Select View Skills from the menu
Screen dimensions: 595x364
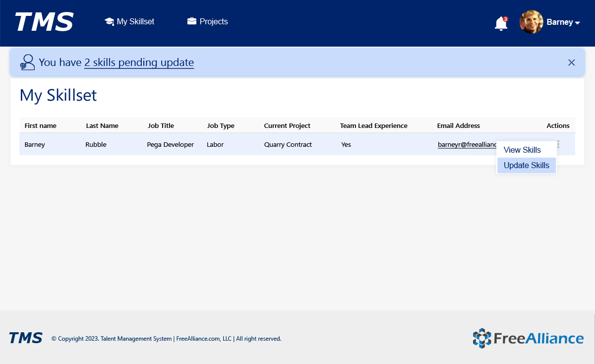pos(522,150)
